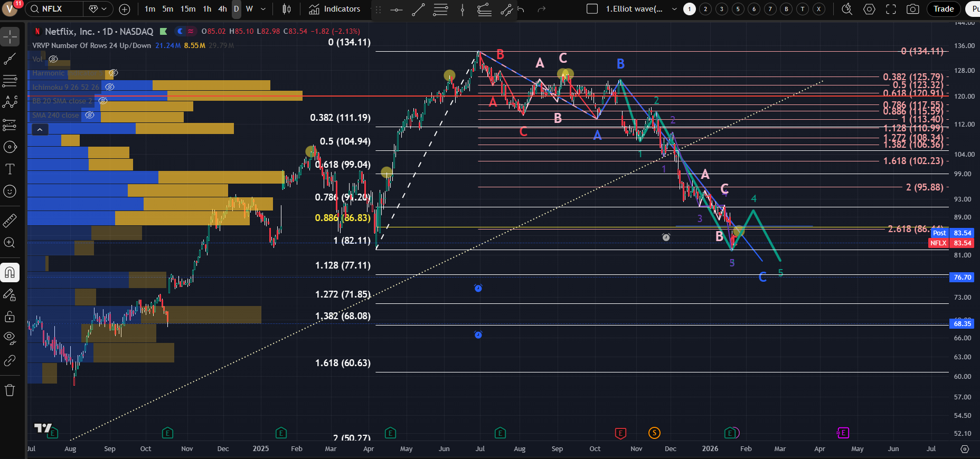Click the 76.70 blue price label
Screen dimensions: 980x459
click(x=962, y=277)
